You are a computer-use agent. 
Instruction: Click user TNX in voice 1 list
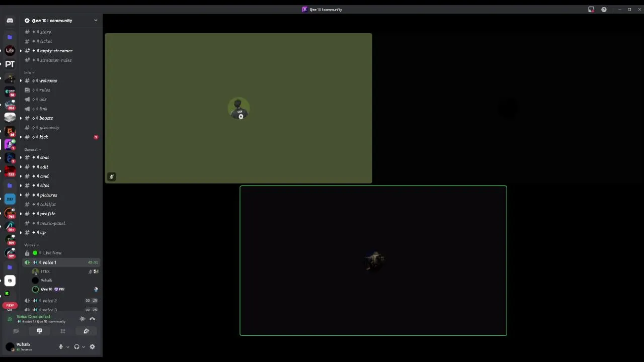coord(65,271)
